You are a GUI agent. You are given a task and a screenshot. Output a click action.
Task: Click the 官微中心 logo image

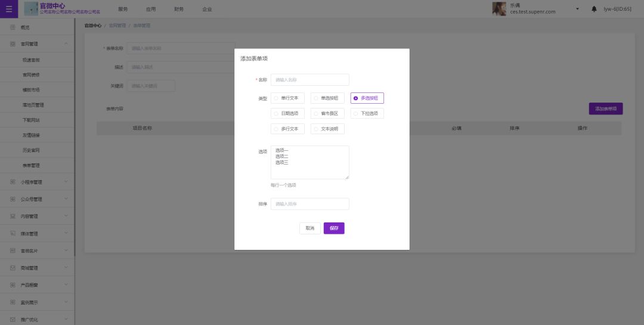pyautogui.click(x=31, y=9)
